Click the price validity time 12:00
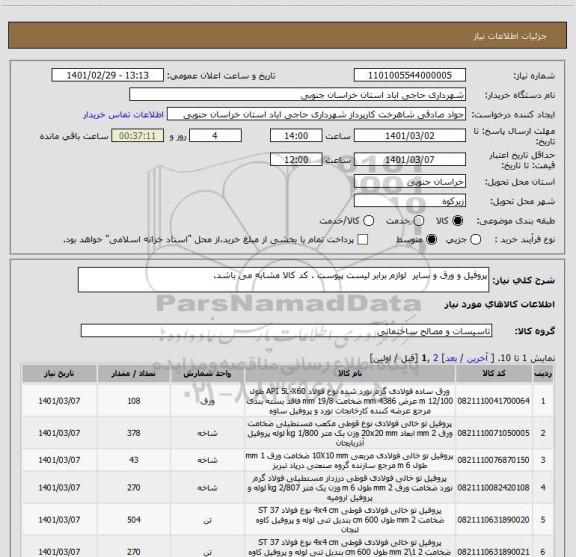Viewport: 576px width, 557px height. (296, 159)
